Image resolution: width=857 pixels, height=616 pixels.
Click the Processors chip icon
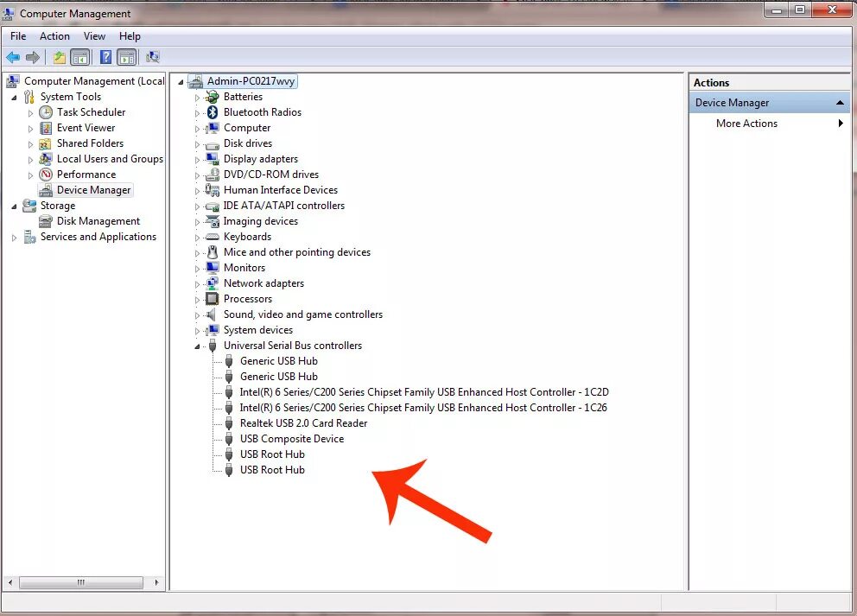click(212, 299)
